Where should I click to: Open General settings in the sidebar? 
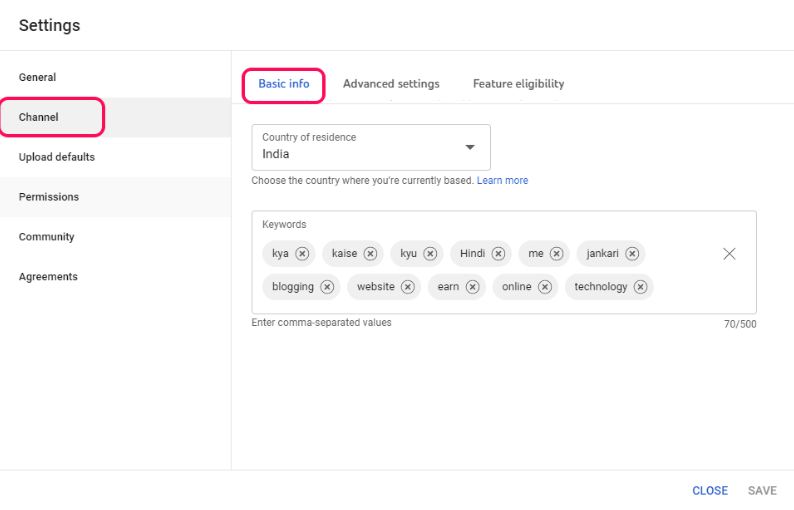click(x=38, y=77)
